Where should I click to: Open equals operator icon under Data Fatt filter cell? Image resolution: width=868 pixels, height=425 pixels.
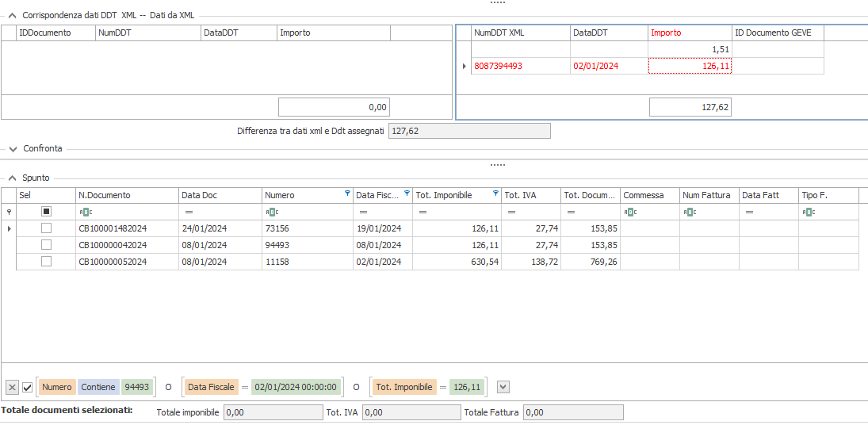tap(749, 212)
